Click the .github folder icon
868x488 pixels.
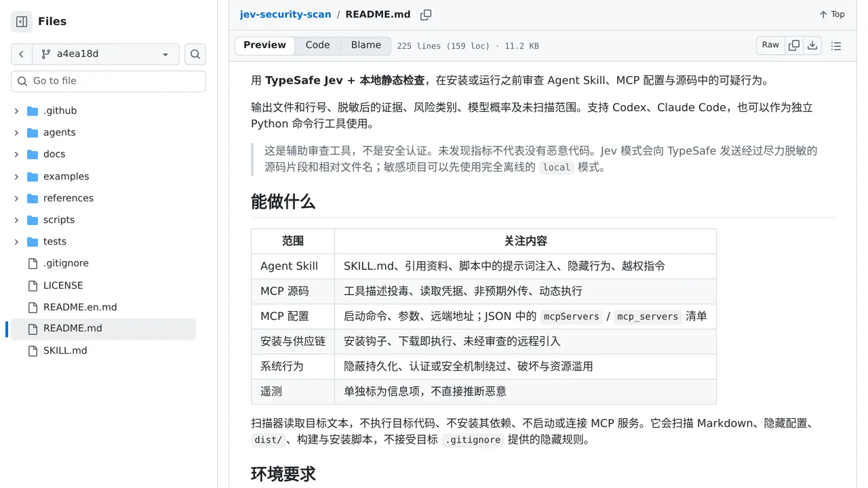point(33,110)
